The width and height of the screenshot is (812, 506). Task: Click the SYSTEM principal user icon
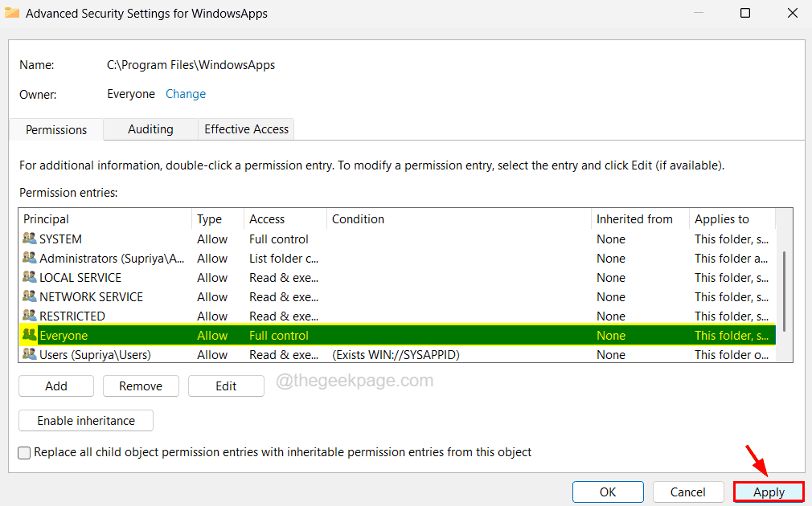click(x=30, y=239)
